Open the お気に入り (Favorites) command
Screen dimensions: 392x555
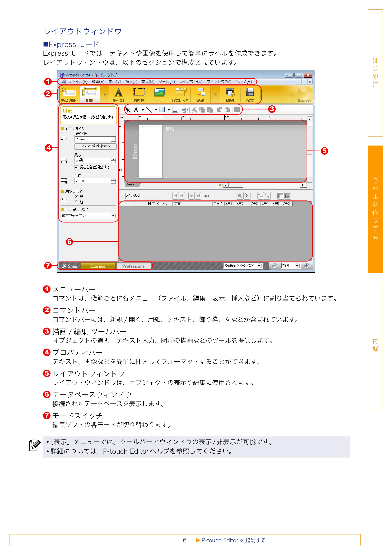tap(180, 95)
